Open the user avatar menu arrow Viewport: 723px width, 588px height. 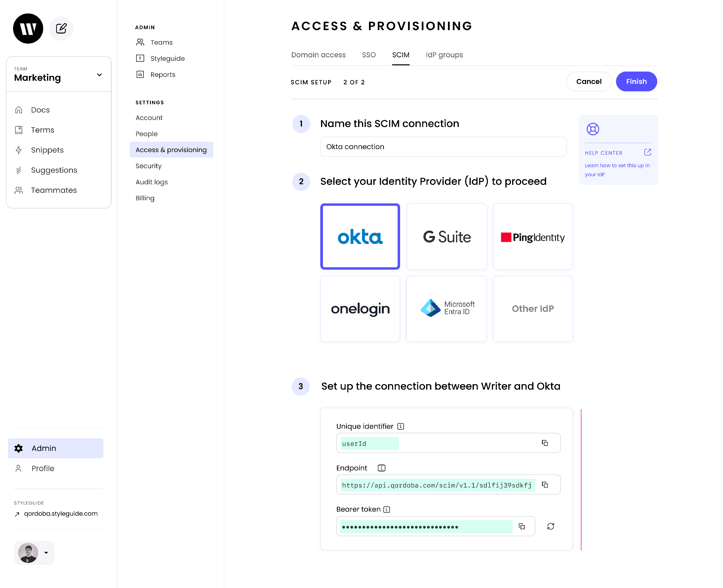pyautogui.click(x=46, y=552)
